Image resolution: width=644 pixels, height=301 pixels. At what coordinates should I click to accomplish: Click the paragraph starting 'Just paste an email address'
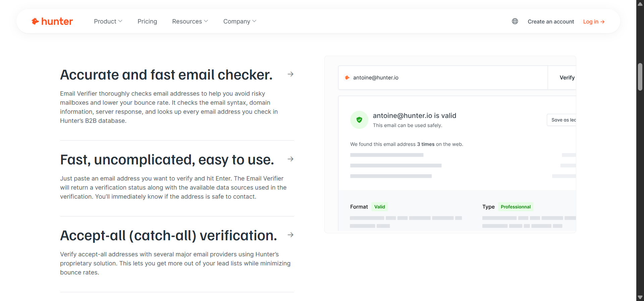click(173, 188)
